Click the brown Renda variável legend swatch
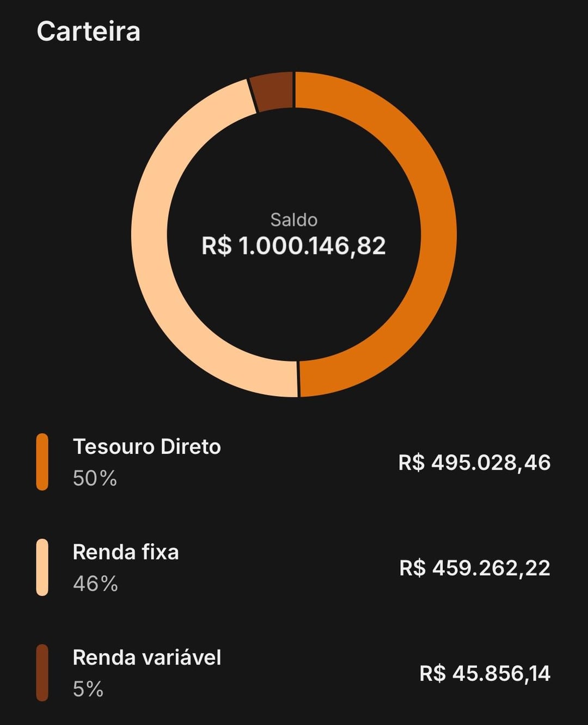The image size is (588, 725). pyautogui.click(x=42, y=673)
